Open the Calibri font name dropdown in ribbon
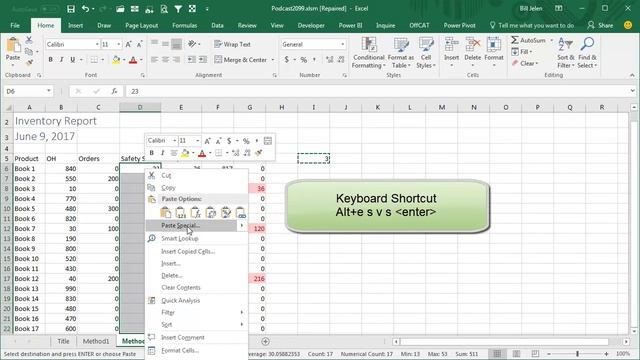 click(97, 44)
